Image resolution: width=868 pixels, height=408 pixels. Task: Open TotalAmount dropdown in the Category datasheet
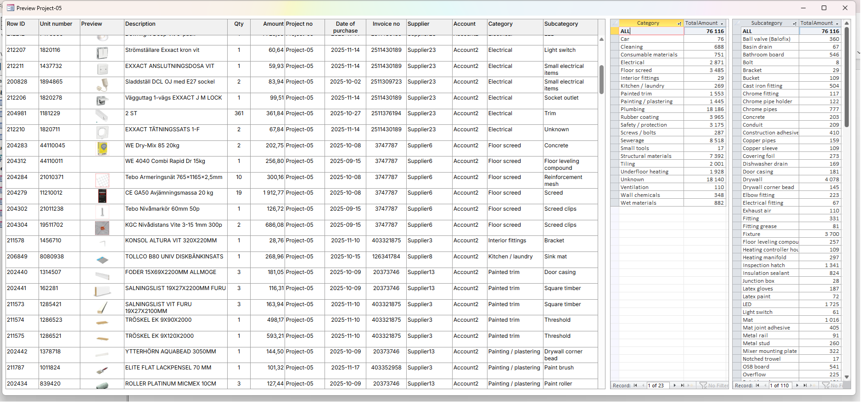point(722,23)
